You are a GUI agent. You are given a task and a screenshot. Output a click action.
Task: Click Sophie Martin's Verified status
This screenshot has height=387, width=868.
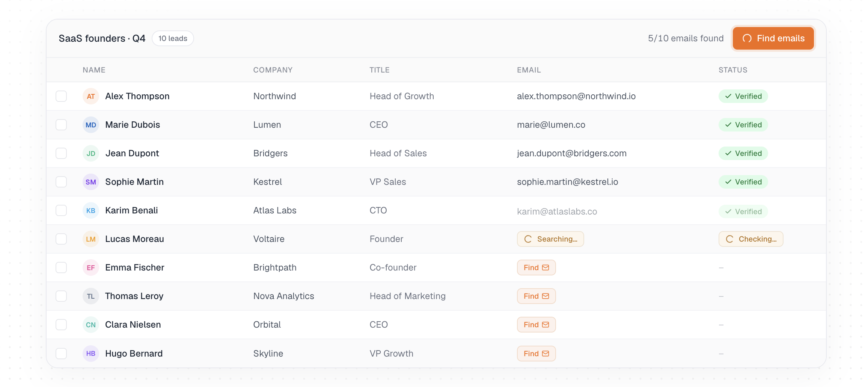coord(743,182)
